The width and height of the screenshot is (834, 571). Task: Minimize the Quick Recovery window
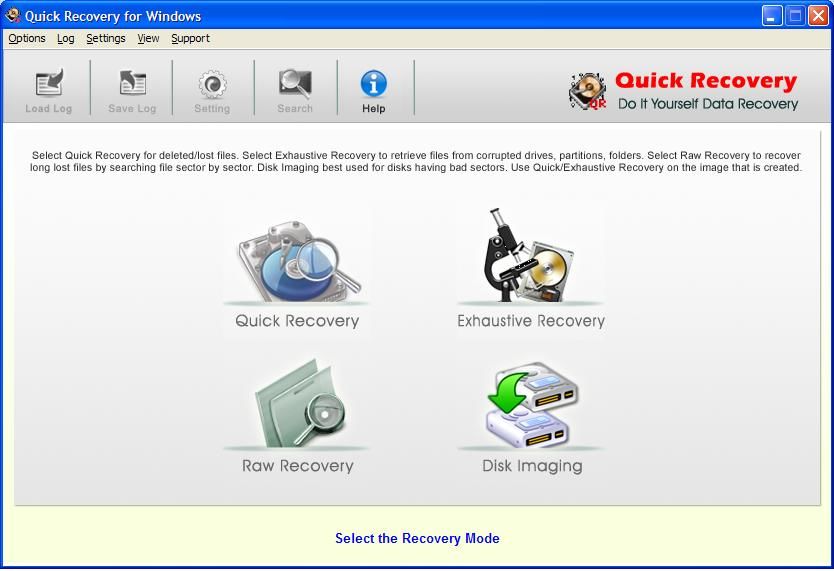[771, 15]
